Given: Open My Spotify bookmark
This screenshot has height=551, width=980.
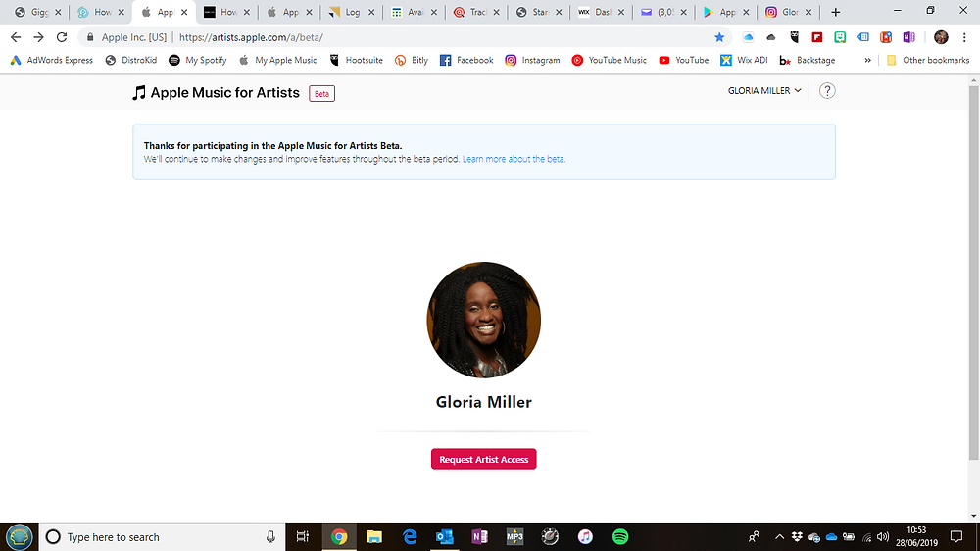Looking at the screenshot, I should [198, 60].
